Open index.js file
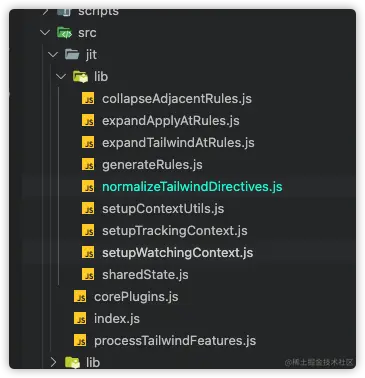 point(117,319)
